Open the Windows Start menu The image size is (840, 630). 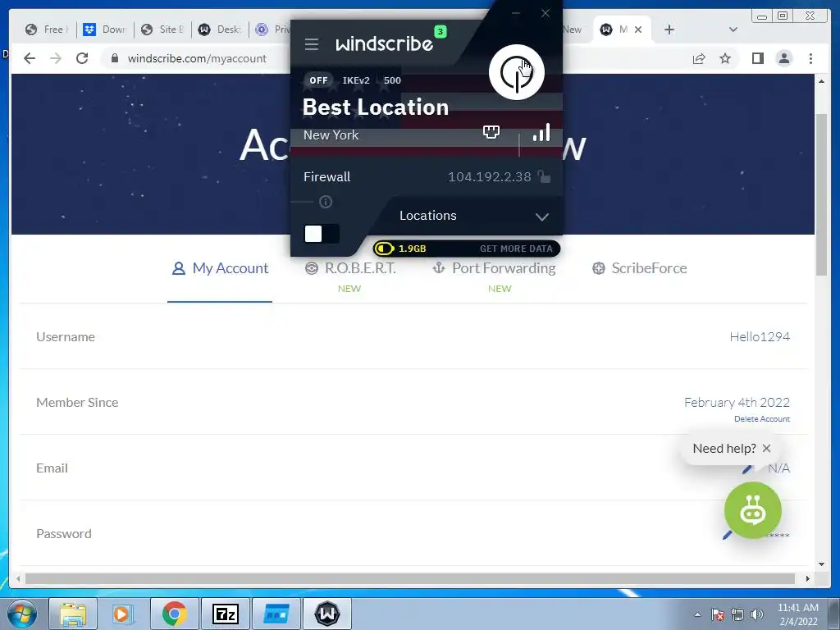[x=22, y=614]
